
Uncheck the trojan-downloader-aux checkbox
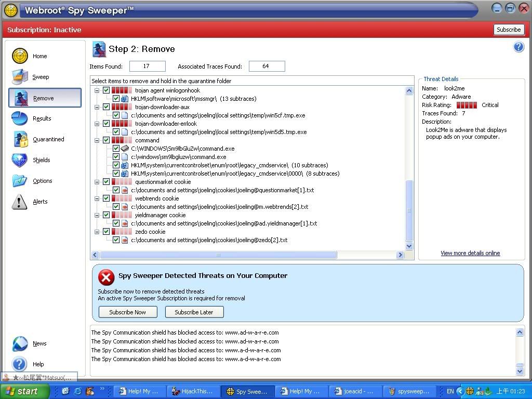pyautogui.click(x=106, y=107)
